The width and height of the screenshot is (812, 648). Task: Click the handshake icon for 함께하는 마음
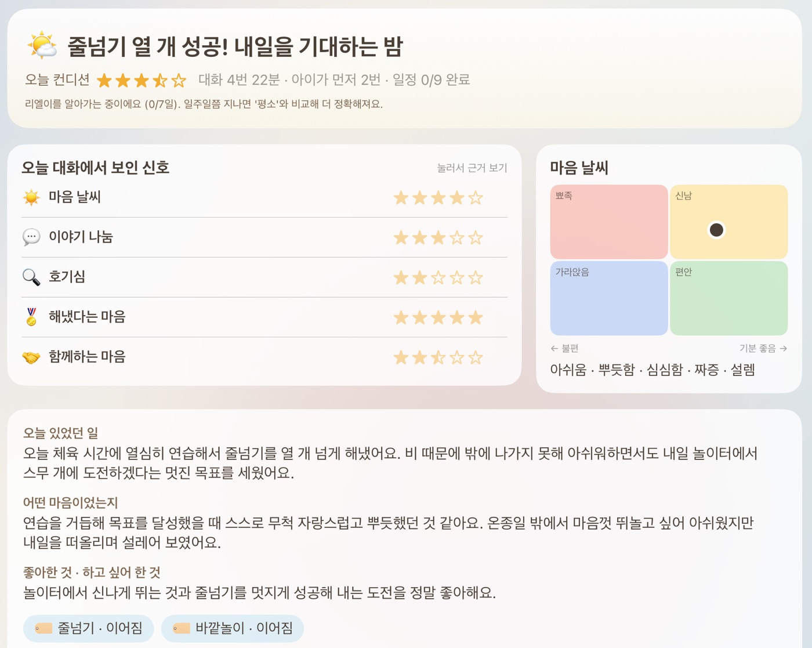point(31,357)
